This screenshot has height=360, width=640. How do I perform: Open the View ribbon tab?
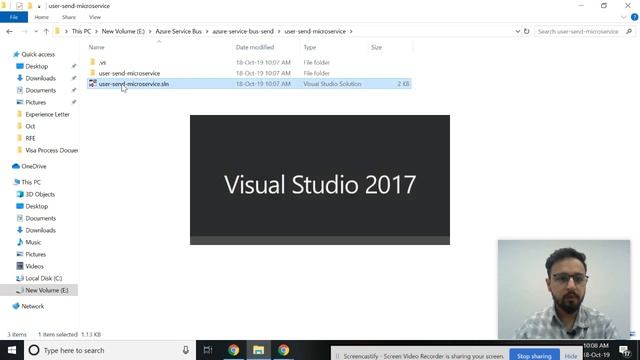click(x=95, y=17)
